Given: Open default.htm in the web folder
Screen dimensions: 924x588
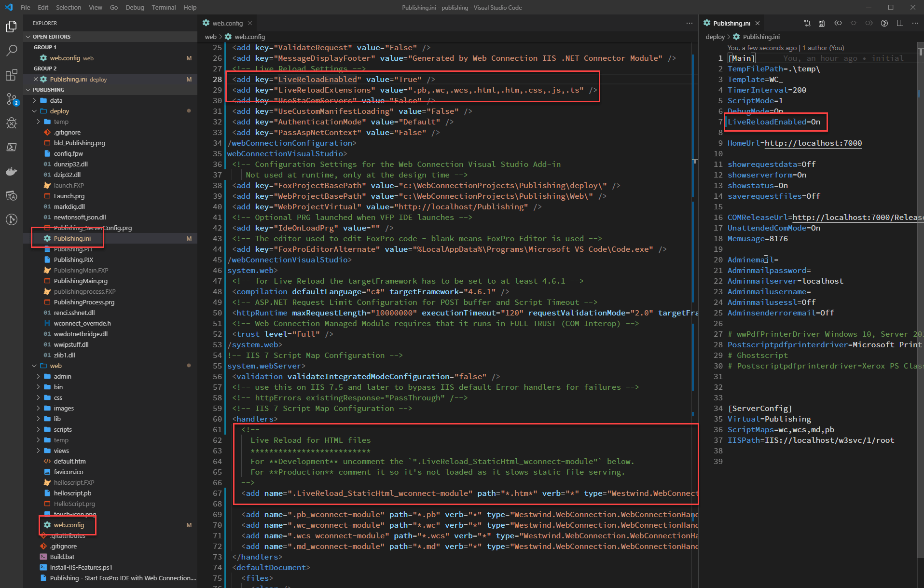Looking at the screenshot, I should [x=69, y=461].
